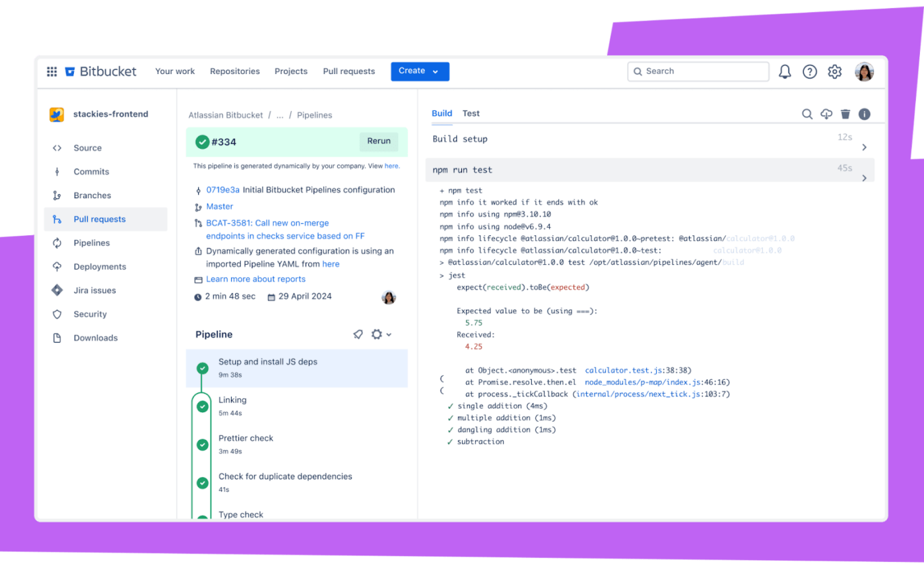Delete the log with trash icon

click(845, 114)
